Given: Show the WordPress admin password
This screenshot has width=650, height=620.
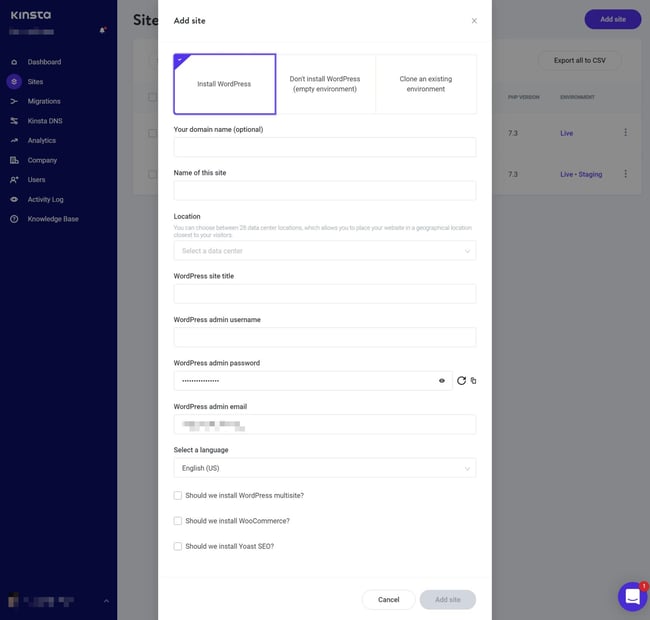Looking at the screenshot, I should 442,381.
